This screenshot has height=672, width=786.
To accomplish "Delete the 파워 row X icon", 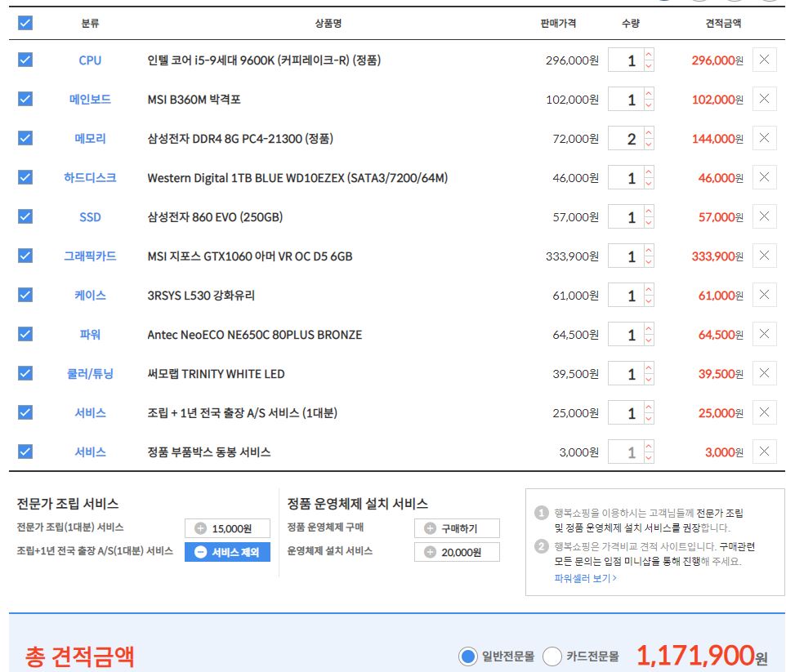I will click(x=764, y=334).
